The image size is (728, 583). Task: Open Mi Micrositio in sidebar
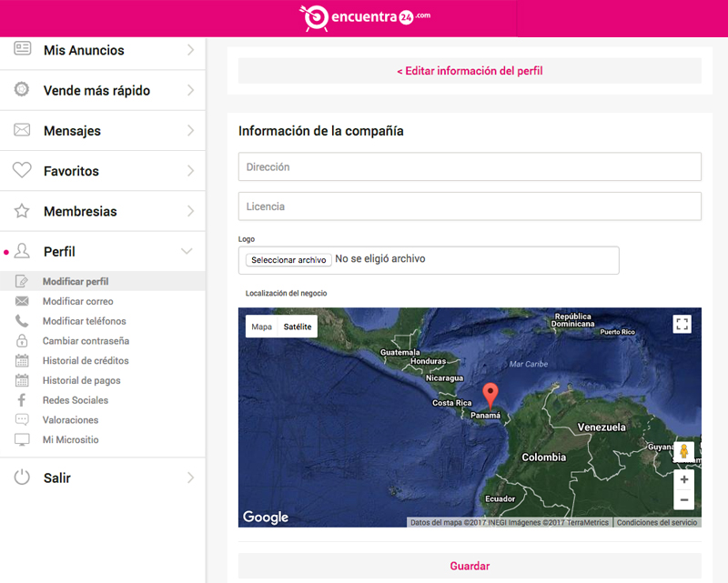tap(71, 439)
